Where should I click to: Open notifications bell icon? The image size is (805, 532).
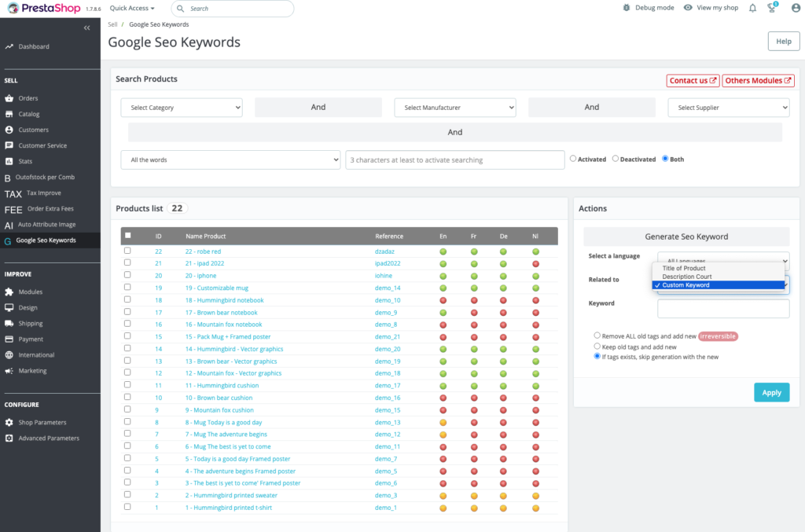tap(752, 8)
